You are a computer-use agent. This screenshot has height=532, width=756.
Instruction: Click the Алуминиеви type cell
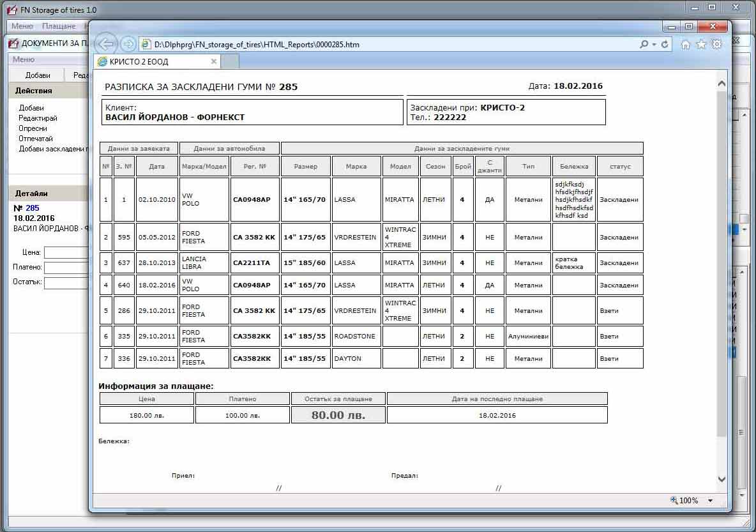(528, 336)
